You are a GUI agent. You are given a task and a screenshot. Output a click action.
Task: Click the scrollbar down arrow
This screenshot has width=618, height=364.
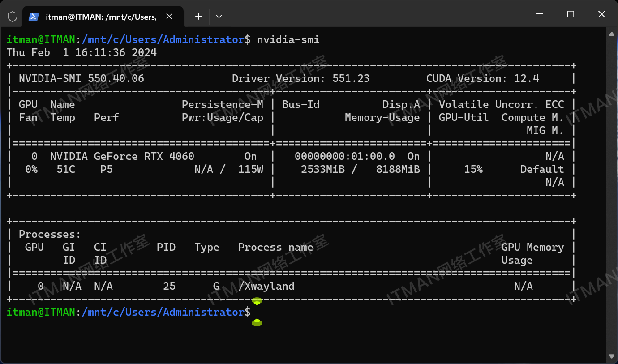click(612, 356)
